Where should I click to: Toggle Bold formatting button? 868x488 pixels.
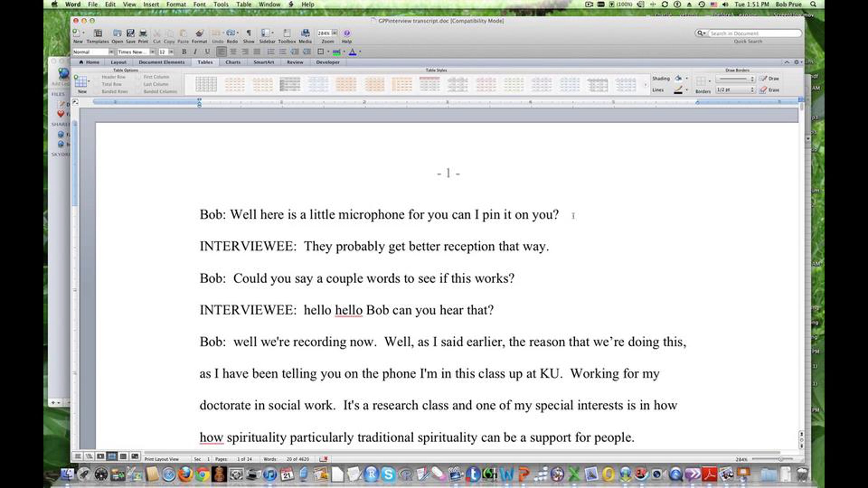coord(184,52)
